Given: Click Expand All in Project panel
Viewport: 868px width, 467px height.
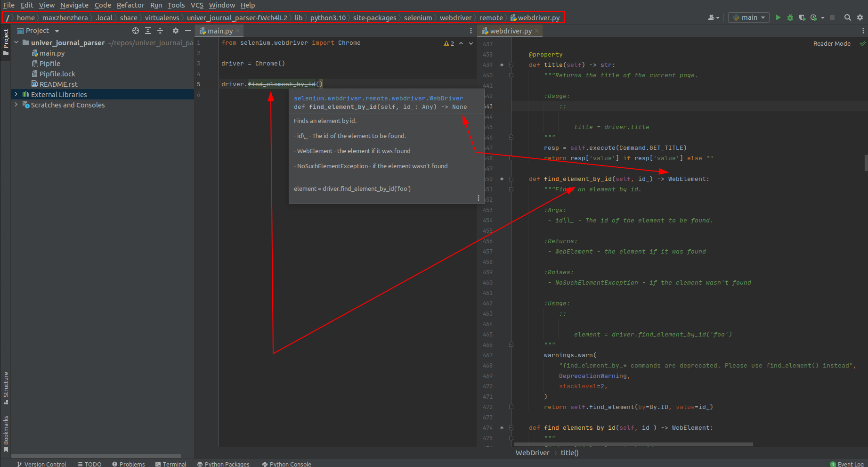Looking at the screenshot, I should tap(148, 31).
